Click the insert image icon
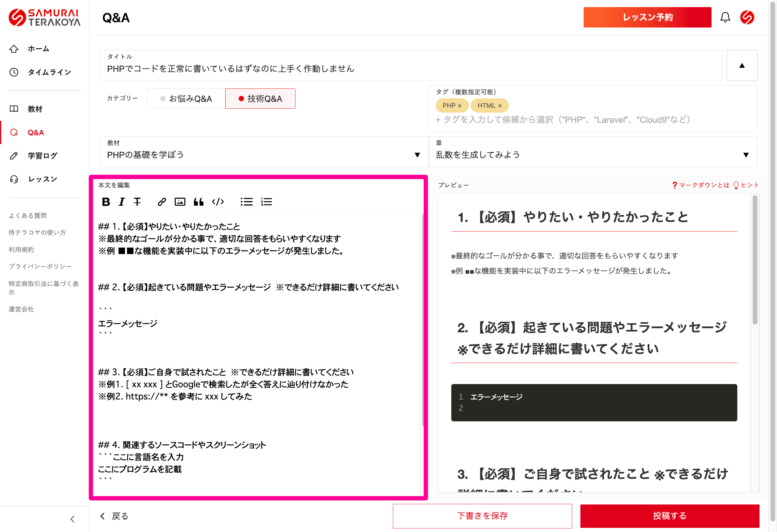Screen dimensions: 777x532 (180, 202)
